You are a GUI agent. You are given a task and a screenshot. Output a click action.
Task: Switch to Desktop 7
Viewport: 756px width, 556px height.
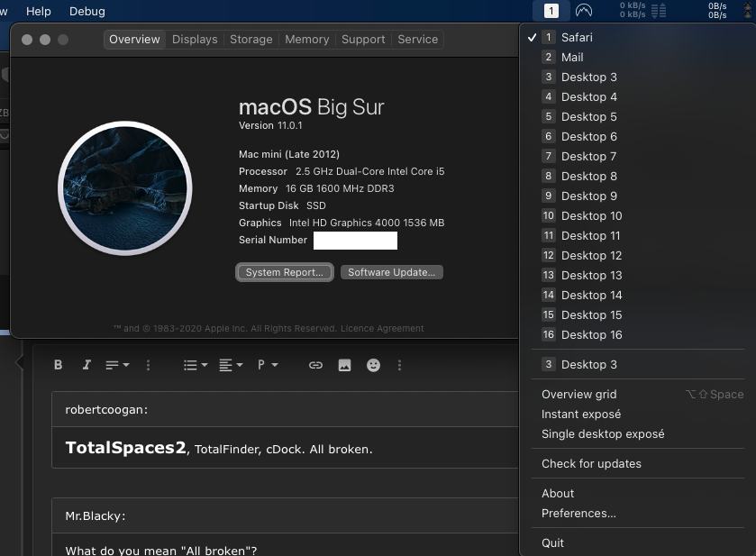click(637, 156)
